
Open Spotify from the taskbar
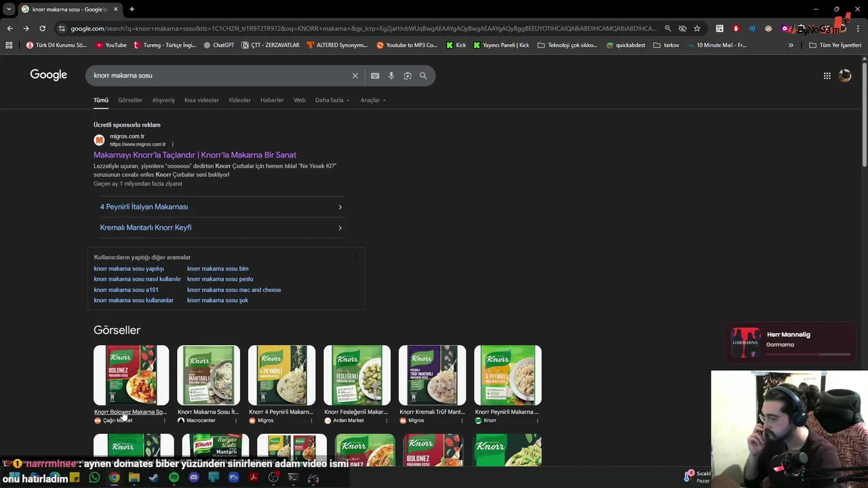click(174, 477)
